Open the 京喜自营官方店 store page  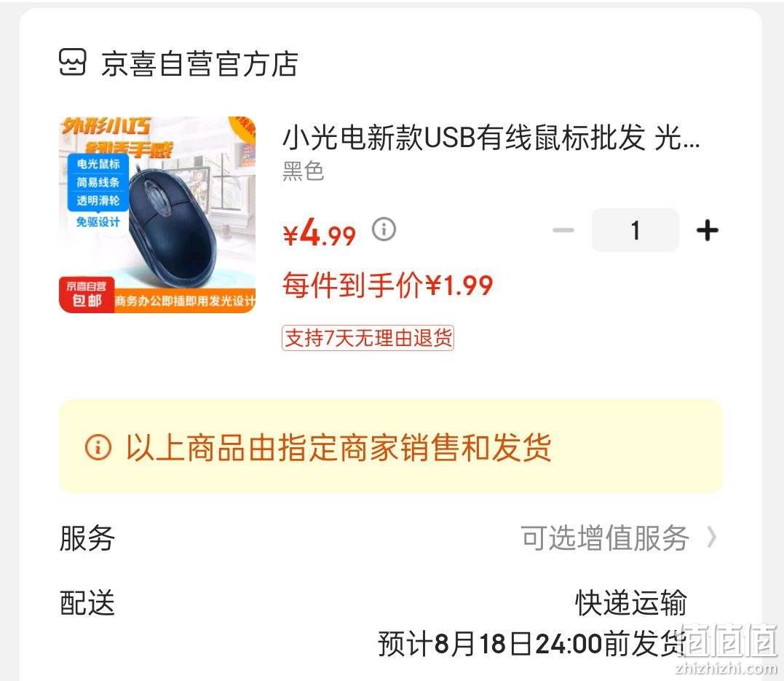[199, 63]
